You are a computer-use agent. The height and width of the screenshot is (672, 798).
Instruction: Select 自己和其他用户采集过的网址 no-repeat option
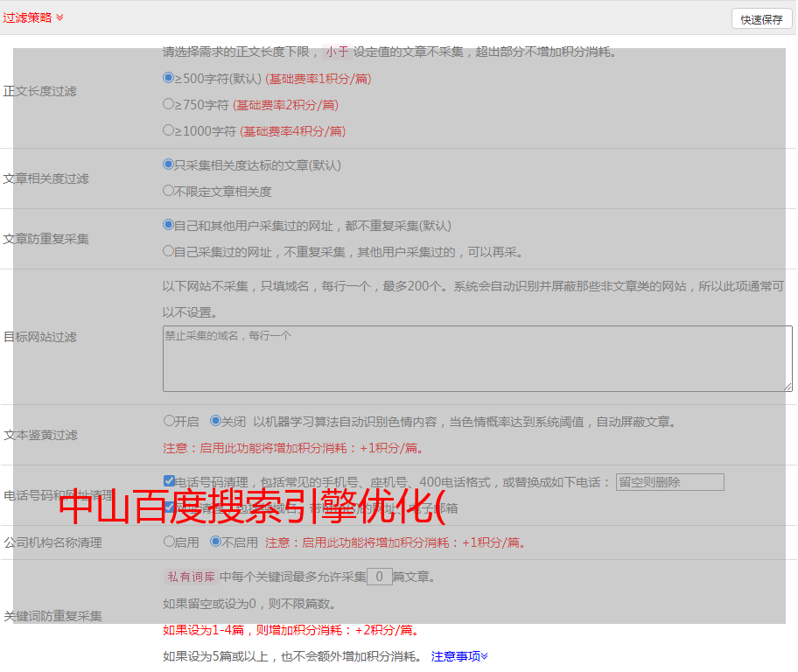tap(169, 225)
